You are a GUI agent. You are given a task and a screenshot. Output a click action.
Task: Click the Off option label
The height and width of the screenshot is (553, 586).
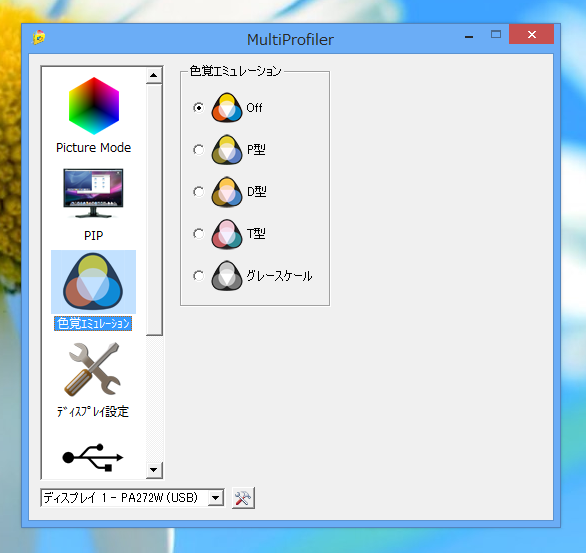click(254, 108)
